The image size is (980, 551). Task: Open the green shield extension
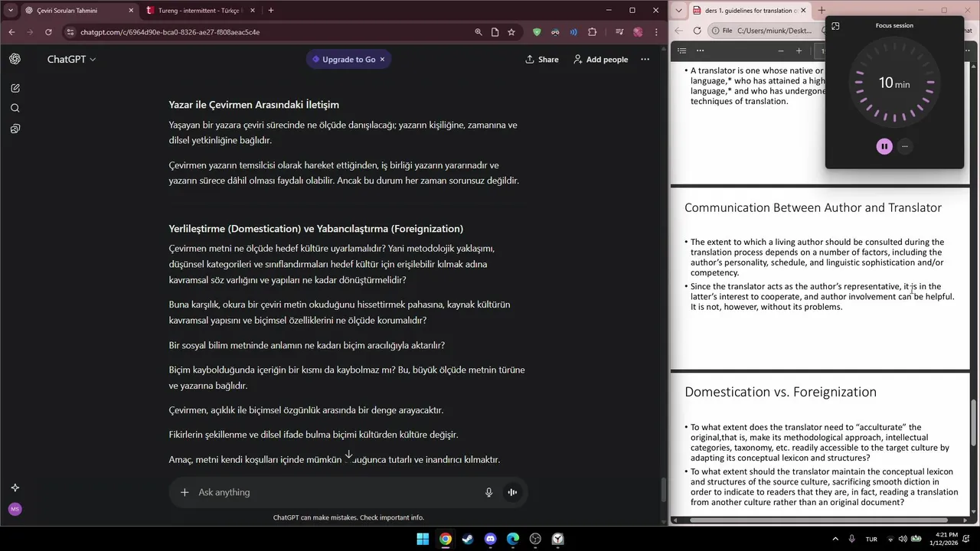pyautogui.click(x=537, y=32)
